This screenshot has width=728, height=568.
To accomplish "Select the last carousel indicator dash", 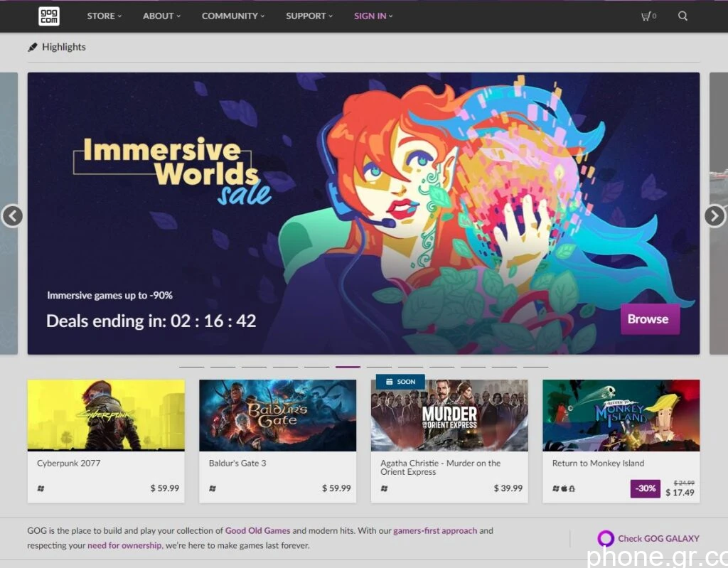I will 536,367.
